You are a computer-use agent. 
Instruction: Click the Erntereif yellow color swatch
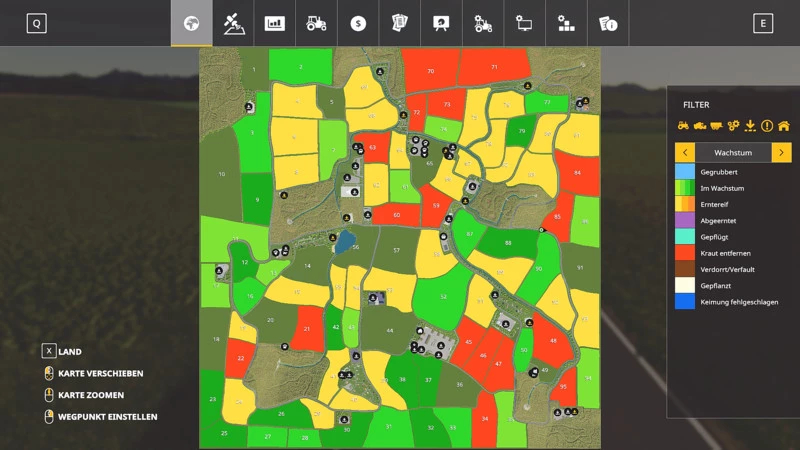point(684,204)
